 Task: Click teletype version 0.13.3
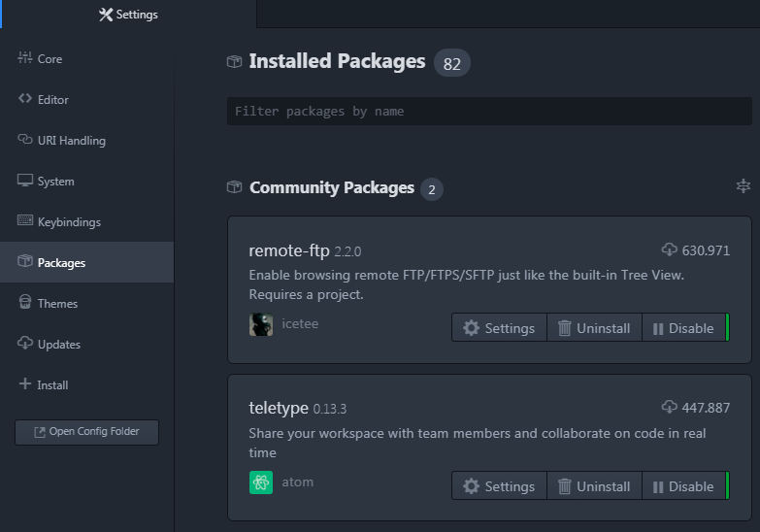coord(330,409)
